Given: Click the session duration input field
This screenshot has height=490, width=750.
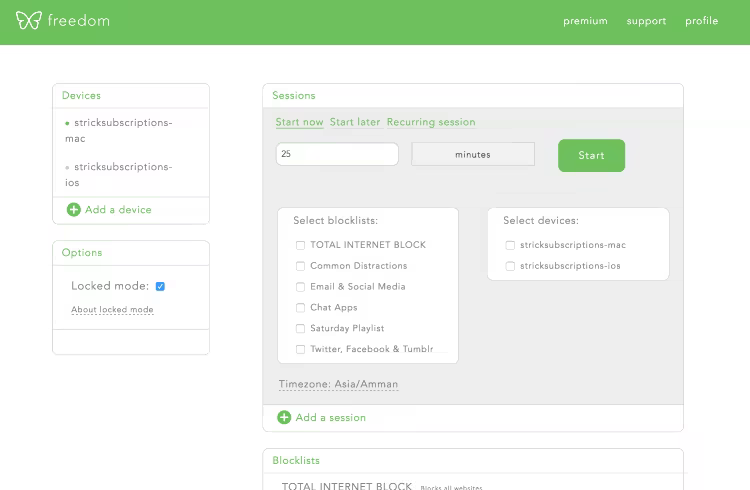Looking at the screenshot, I should pyautogui.click(x=337, y=155).
